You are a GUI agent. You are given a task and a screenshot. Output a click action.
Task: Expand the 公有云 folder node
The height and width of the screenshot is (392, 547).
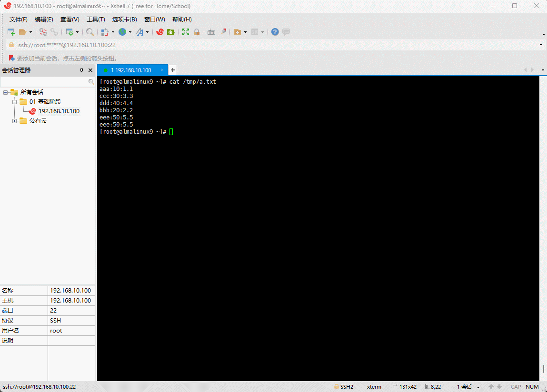[14, 121]
